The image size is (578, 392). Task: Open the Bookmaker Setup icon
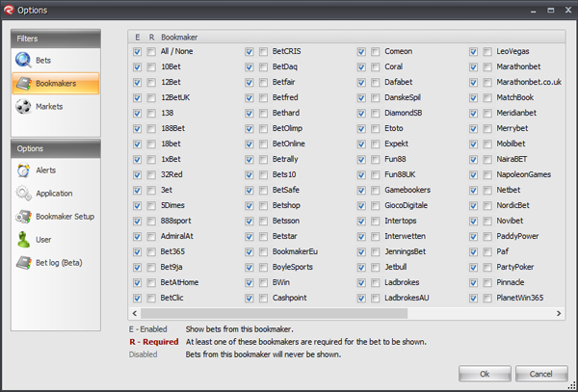pos(23,217)
